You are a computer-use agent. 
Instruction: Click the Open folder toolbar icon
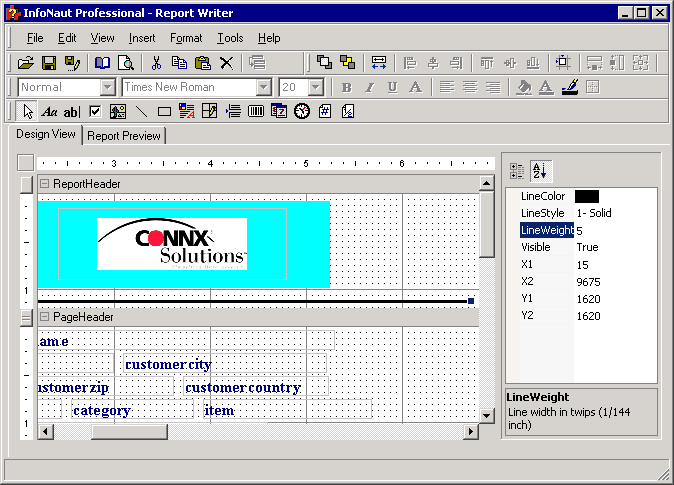26,63
